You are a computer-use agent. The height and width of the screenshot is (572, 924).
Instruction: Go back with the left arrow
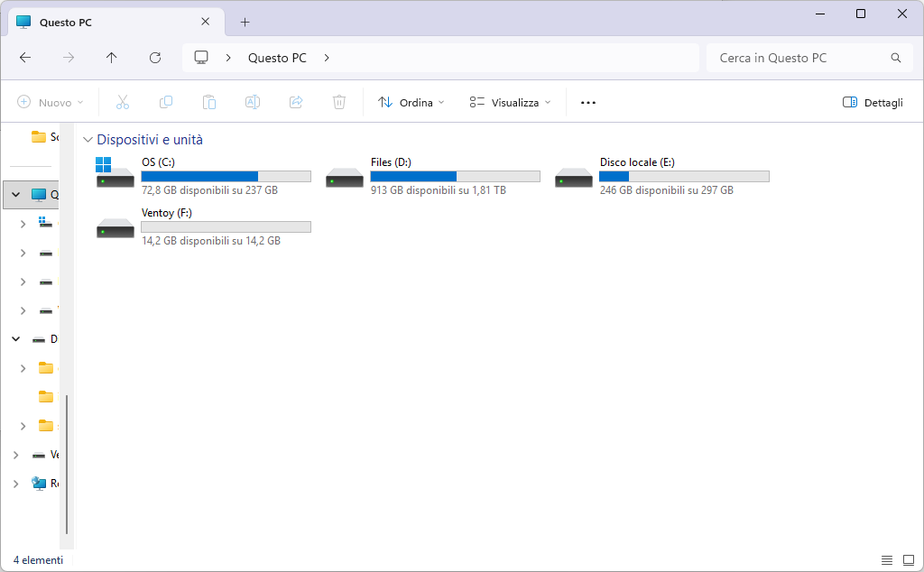coord(25,57)
